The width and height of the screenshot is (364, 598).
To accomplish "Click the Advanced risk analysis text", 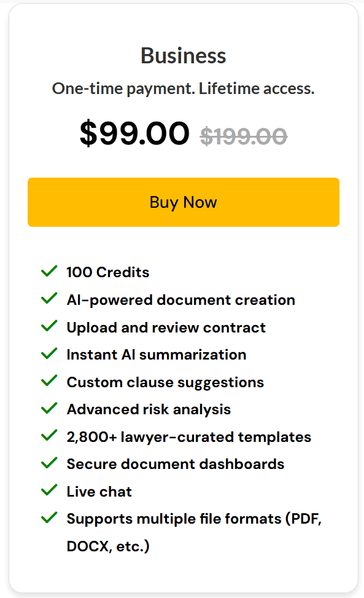I will pos(149,409).
